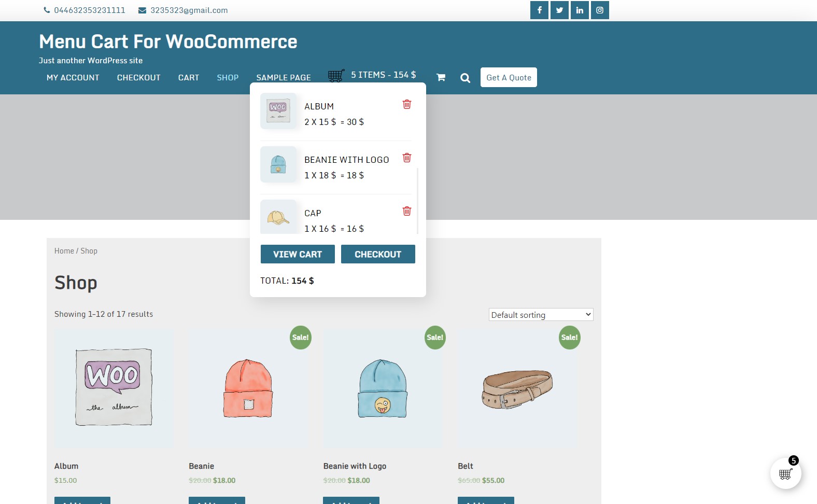Open the LinkedIn social link
The width and height of the screenshot is (817, 504).
pyautogui.click(x=580, y=10)
